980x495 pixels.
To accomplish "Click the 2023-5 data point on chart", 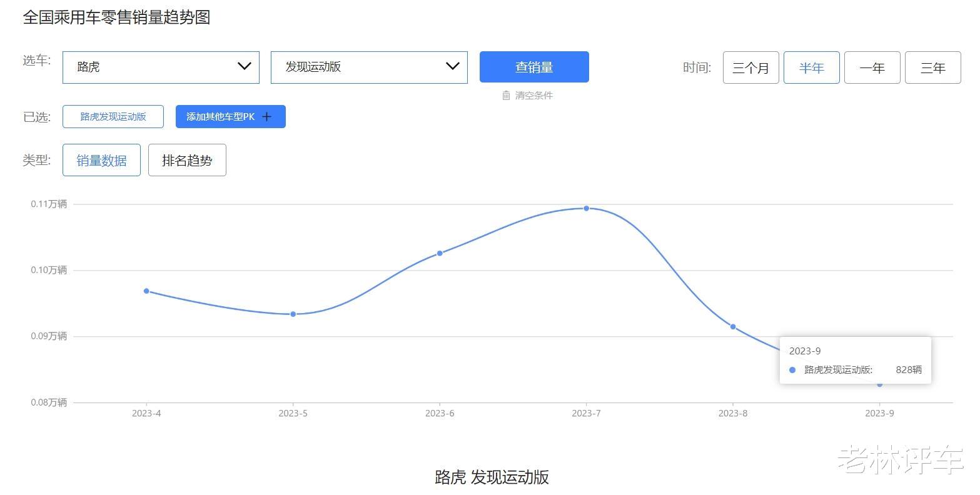I will 293,314.
